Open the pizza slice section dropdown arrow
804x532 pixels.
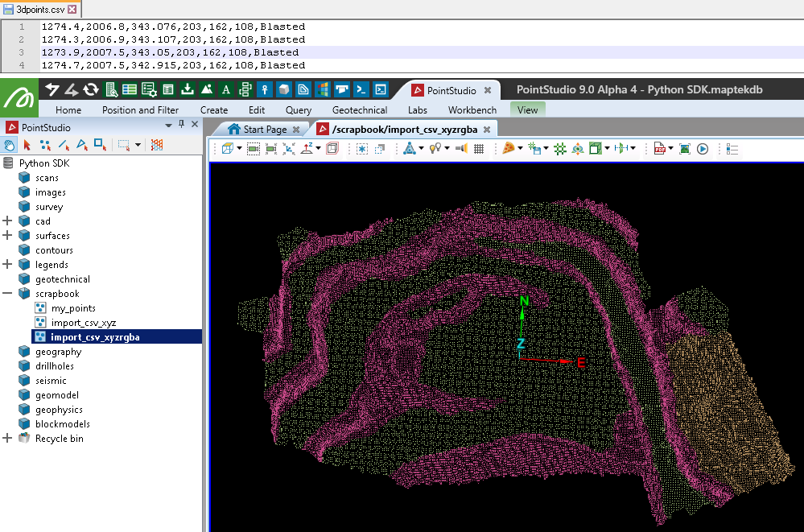pyautogui.click(x=520, y=149)
